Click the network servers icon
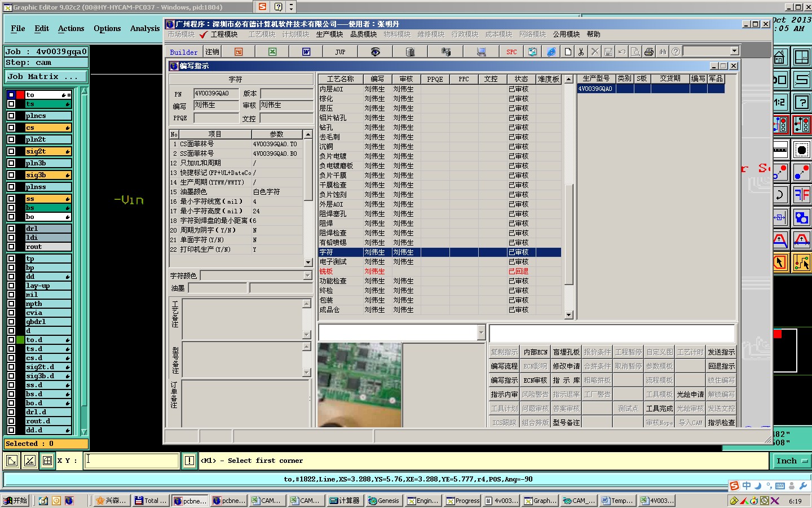Image resolution: width=812 pixels, height=508 pixels. [445, 51]
